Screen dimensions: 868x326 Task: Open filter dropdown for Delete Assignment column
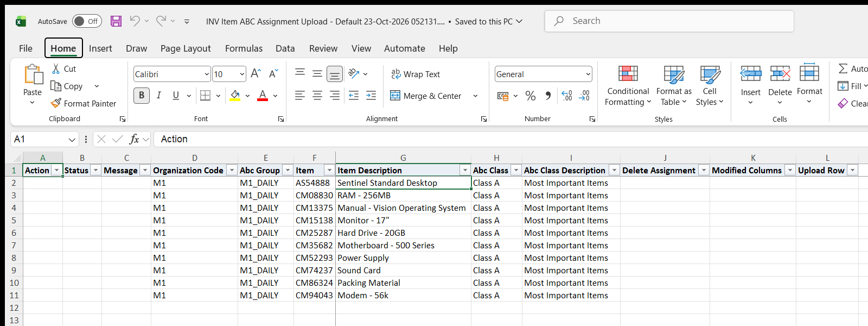pyautogui.click(x=704, y=171)
